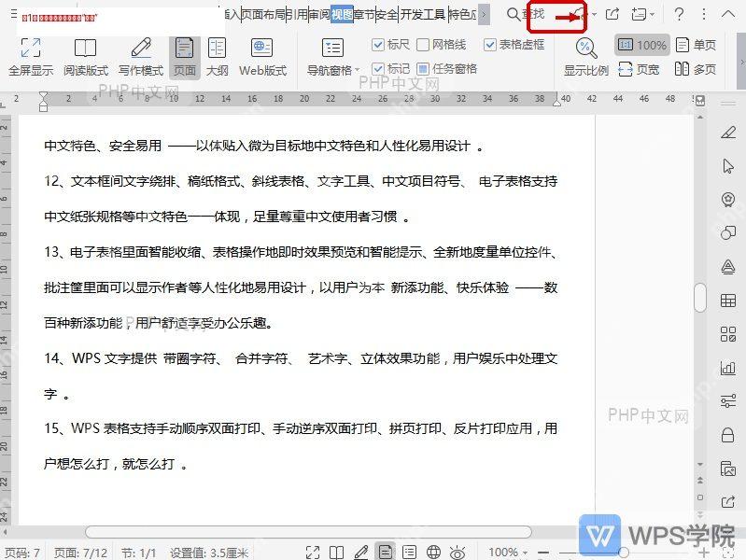Open the review (审阅) tab
Viewport: 746px width, 560px height.
(x=319, y=14)
